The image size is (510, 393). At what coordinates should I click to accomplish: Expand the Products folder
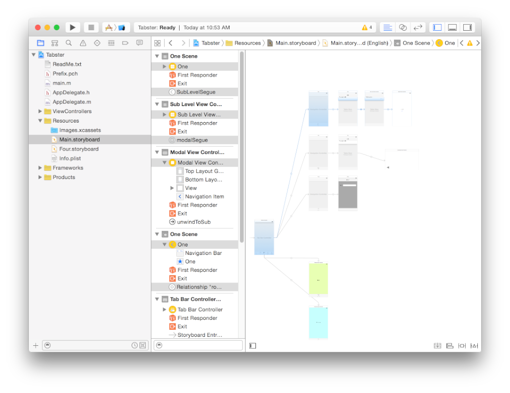coord(40,177)
